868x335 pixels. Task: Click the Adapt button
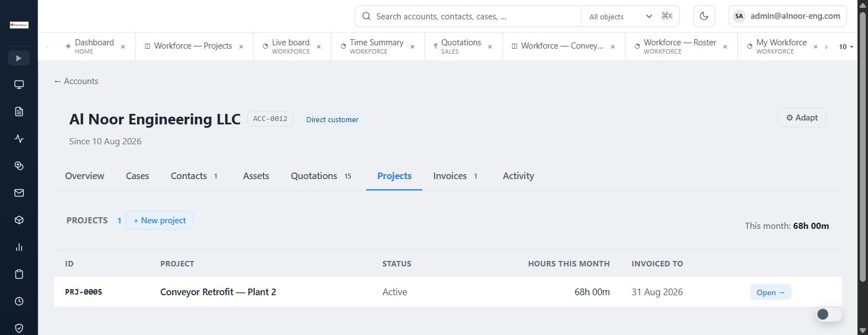(802, 118)
